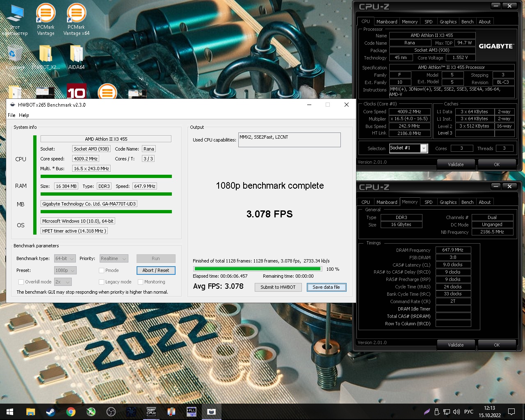Open Google Chrome from the taskbar

click(71, 412)
